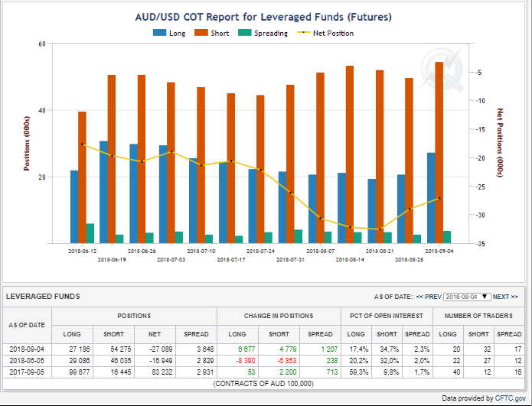Click the POSITIONS column group header
Screen dimensions: 532x406
(x=134, y=316)
